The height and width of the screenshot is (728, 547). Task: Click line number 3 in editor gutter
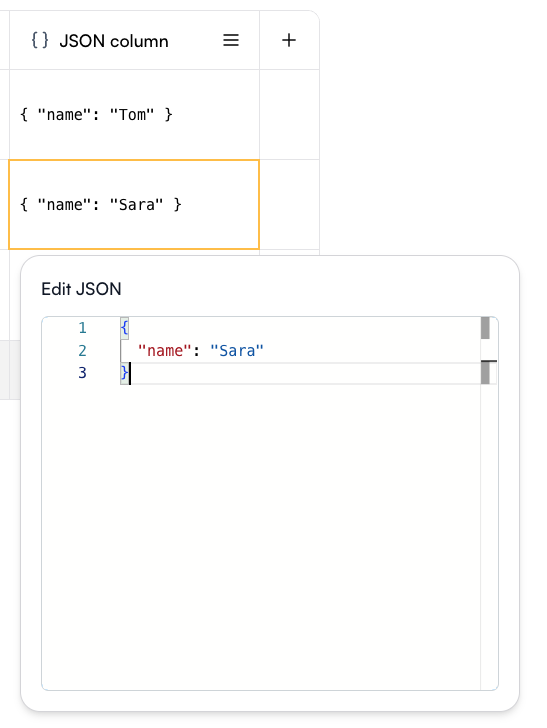tap(82, 373)
